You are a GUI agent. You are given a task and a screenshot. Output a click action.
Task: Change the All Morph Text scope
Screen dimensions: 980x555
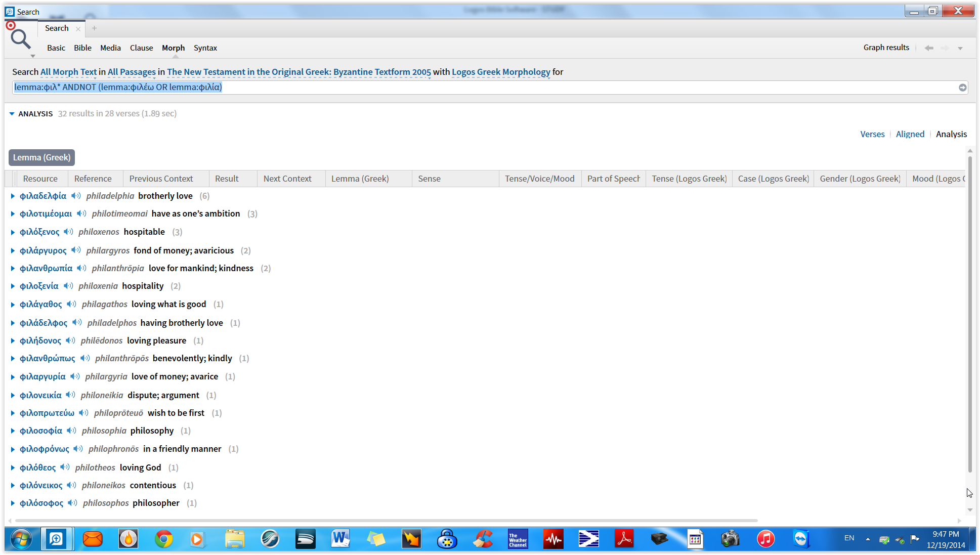click(68, 72)
